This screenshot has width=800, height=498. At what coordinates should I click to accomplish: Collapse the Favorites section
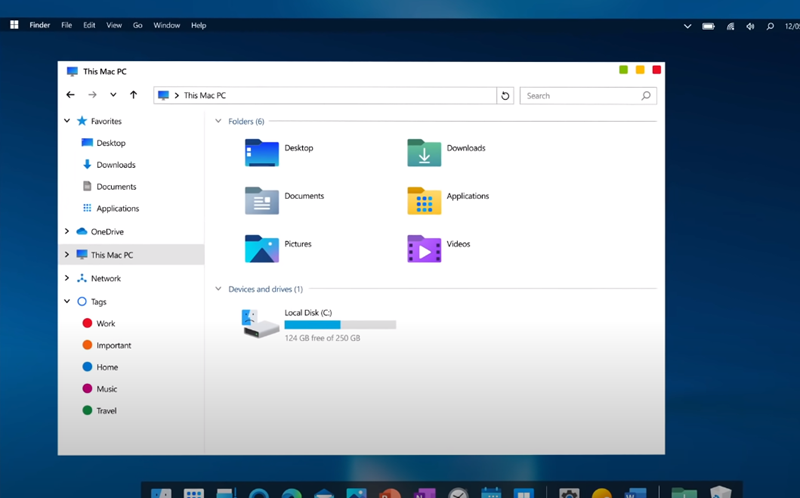coord(67,121)
